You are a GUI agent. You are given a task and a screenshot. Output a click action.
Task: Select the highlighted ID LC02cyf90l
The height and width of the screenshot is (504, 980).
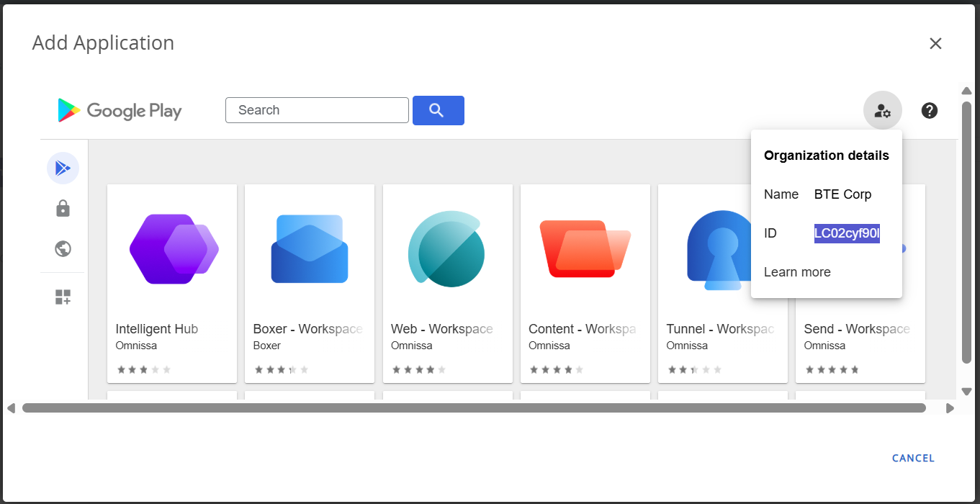click(847, 233)
